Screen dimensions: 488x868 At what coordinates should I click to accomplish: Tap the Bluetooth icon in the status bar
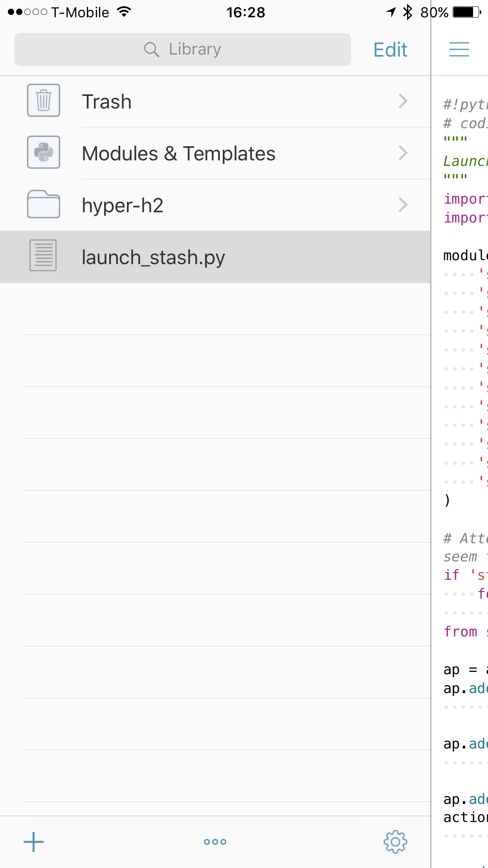tap(408, 12)
